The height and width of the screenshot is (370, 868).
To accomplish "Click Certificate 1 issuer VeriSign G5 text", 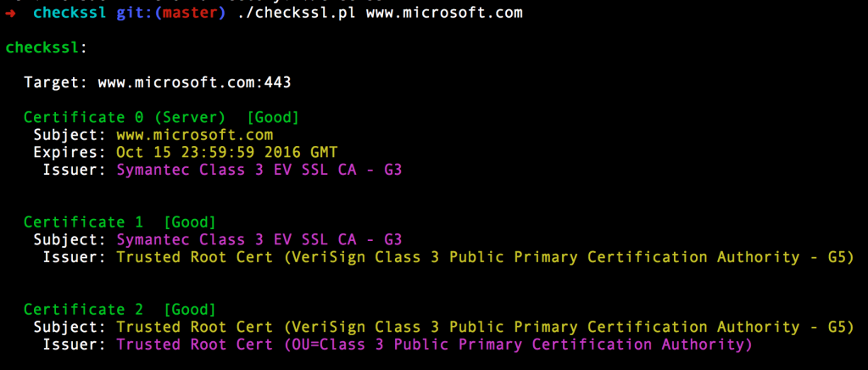I will click(x=486, y=257).
